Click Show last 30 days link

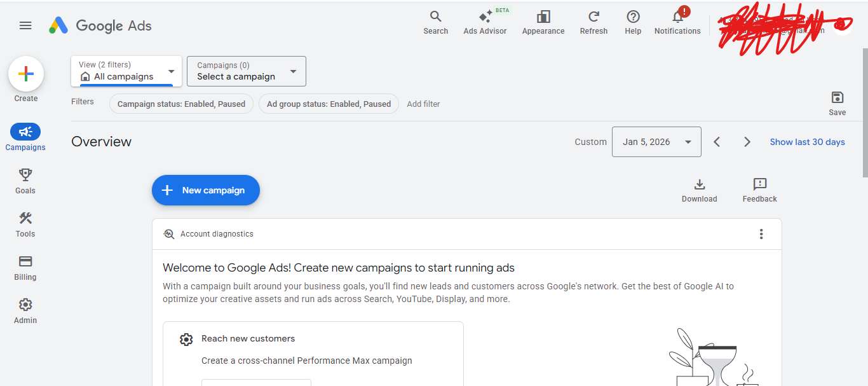(807, 142)
